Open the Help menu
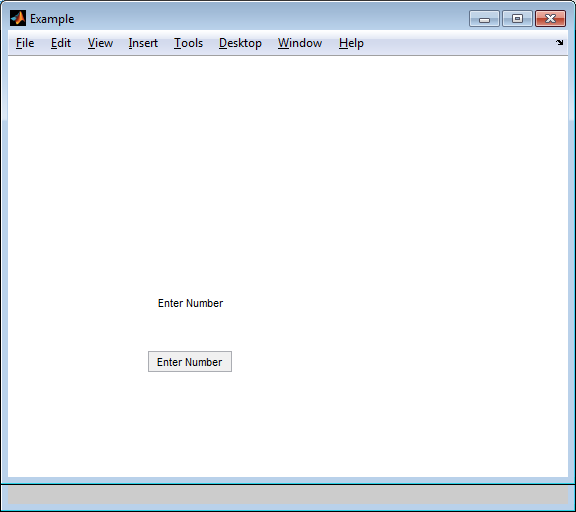The image size is (576, 512). [x=351, y=43]
